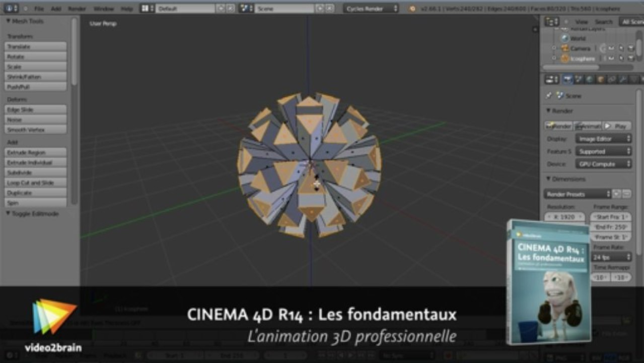Delete the current scene with X icon
Image resolution: width=644 pixels, height=363 pixels.
coord(329,9)
